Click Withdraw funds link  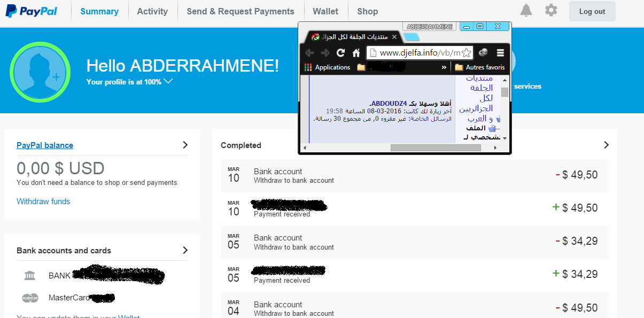coord(43,201)
